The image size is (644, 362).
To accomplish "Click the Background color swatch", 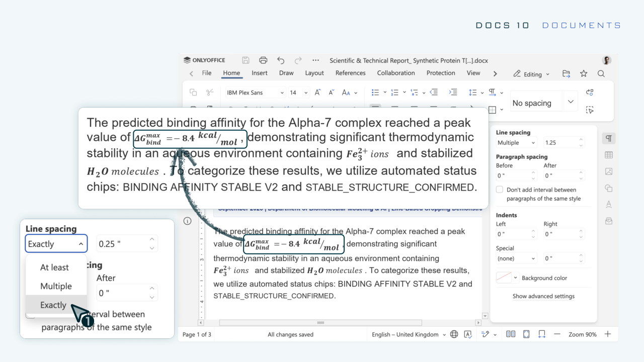I will coord(504,278).
